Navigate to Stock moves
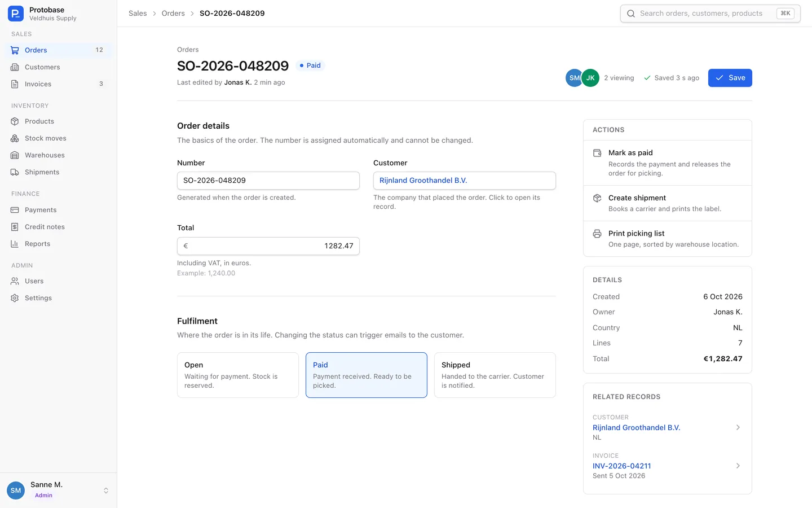The height and width of the screenshot is (508, 812). pyautogui.click(x=59, y=138)
